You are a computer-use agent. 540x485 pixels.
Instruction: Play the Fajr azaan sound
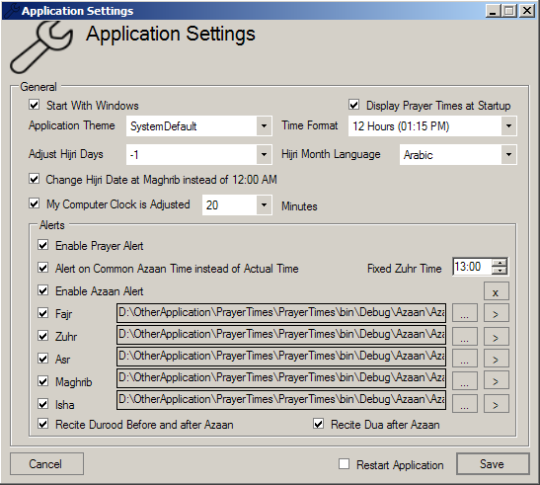tap(496, 313)
